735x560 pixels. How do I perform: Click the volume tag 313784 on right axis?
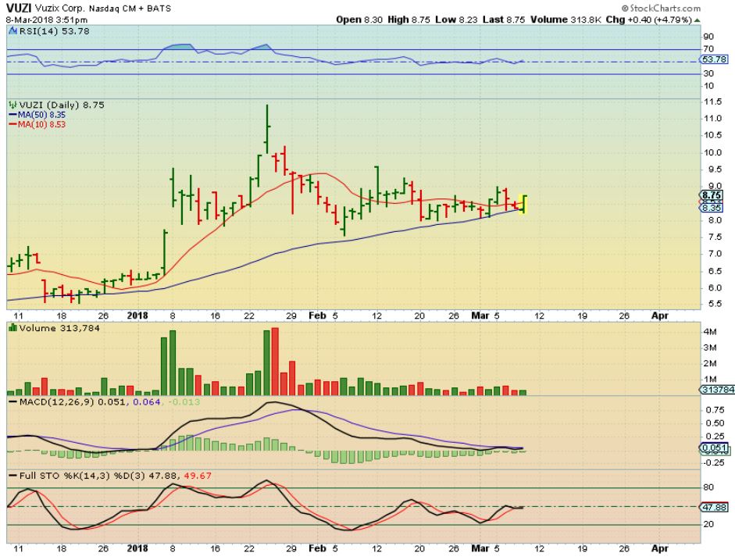[718, 390]
